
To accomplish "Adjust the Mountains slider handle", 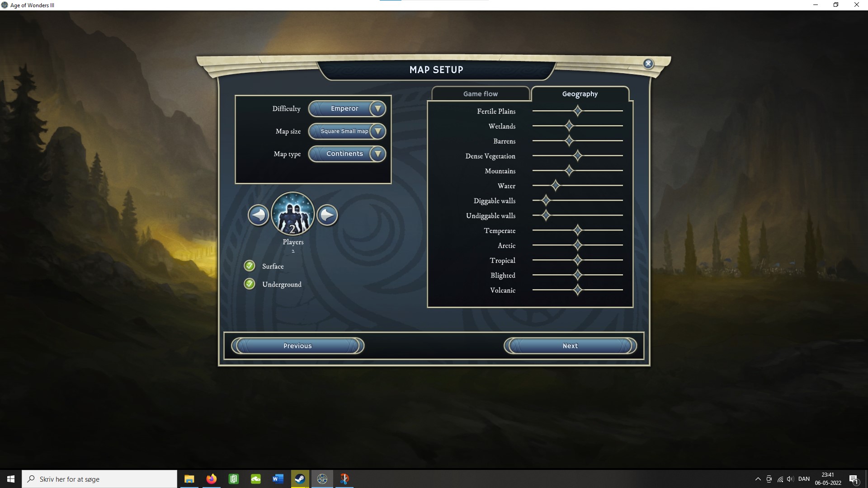I will click(x=569, y=170).
